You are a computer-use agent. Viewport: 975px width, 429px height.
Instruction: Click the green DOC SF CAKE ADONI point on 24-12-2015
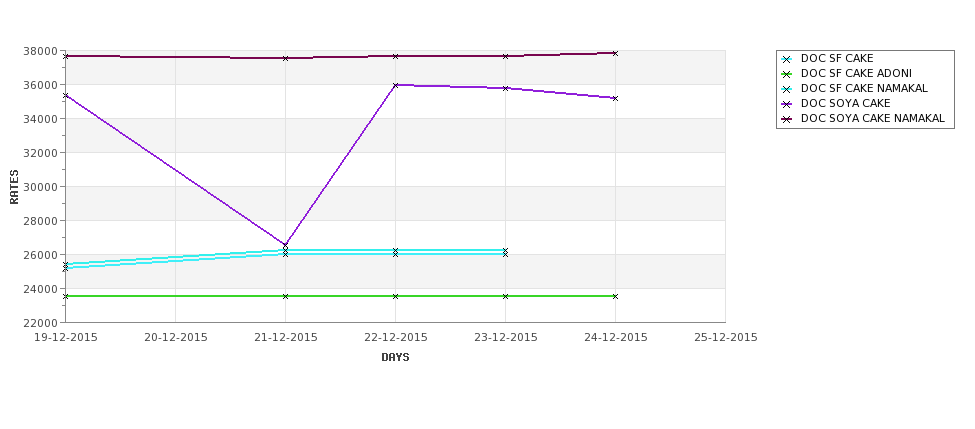click(615, 296)
